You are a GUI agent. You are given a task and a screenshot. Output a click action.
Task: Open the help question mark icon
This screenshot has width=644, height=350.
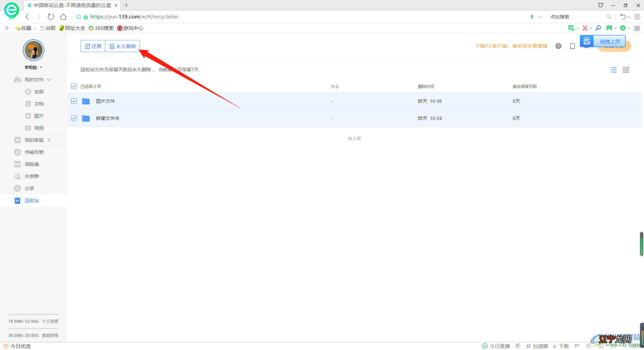[558, 46]
